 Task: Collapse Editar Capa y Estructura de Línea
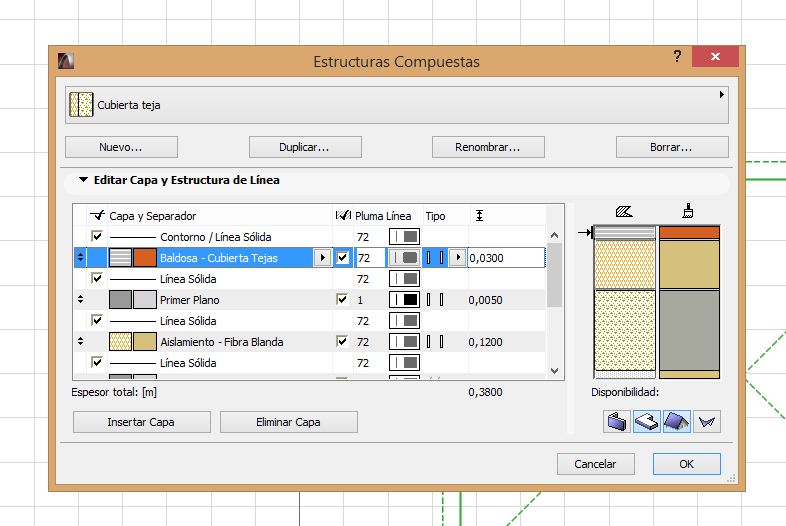82,181
